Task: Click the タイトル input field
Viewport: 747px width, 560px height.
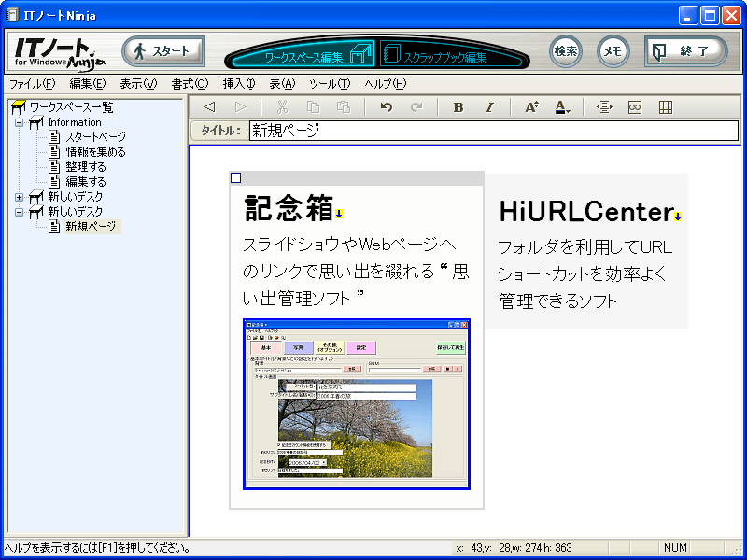Action: 494,131
